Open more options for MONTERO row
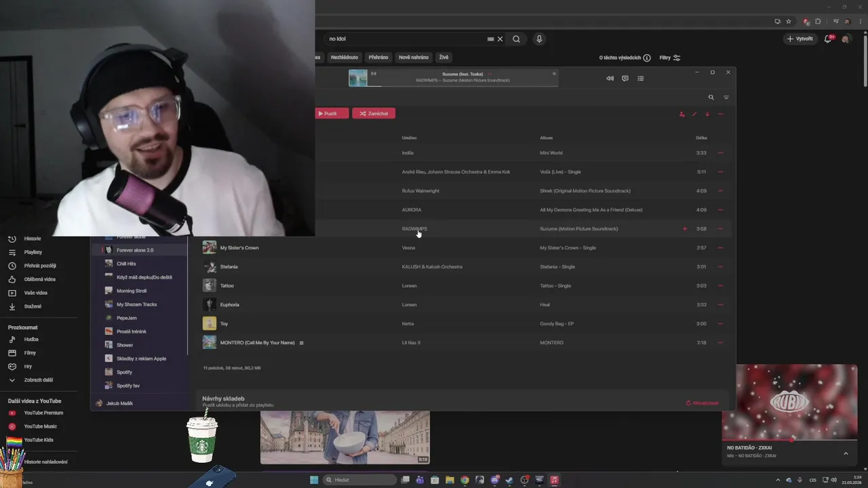 coord(720,342)
